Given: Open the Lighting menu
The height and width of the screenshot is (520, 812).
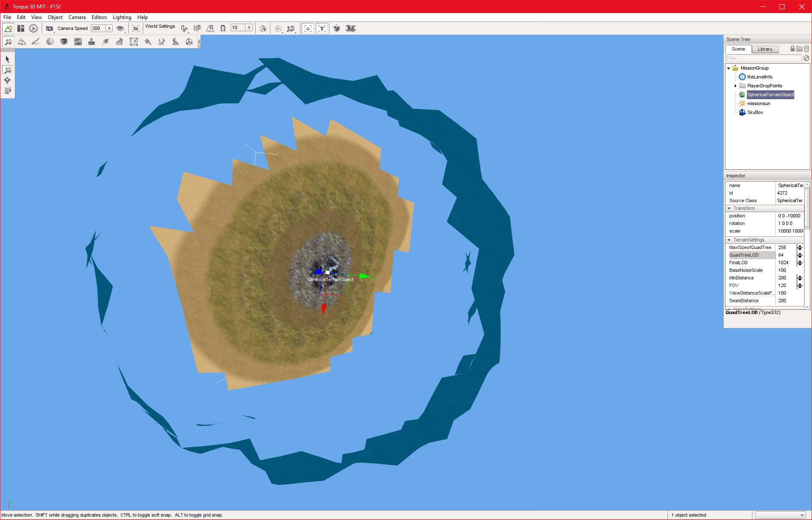Looking at the screenshot, I should tap(122, 17).
